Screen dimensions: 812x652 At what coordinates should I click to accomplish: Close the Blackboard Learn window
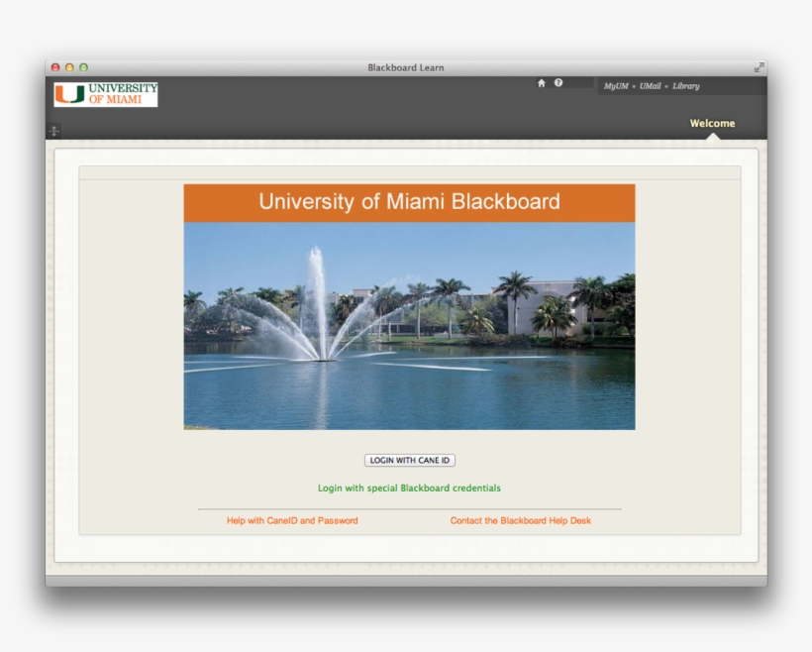coord(55,67)
